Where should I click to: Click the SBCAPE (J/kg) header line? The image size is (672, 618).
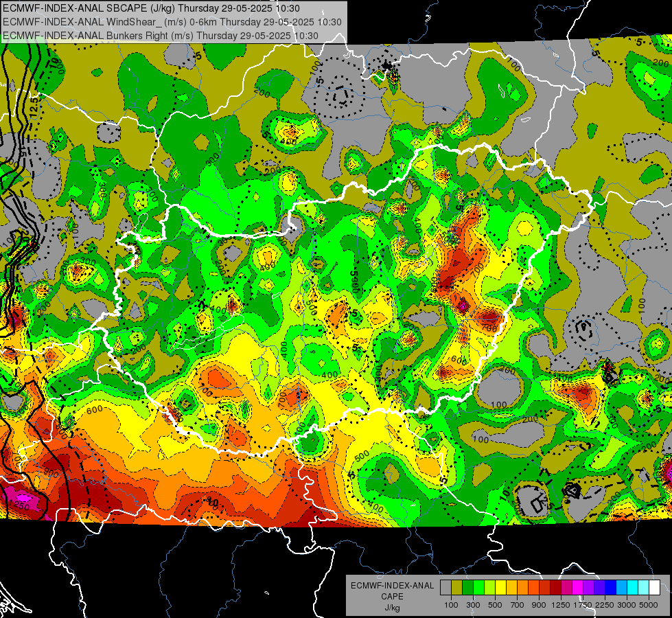151,8
